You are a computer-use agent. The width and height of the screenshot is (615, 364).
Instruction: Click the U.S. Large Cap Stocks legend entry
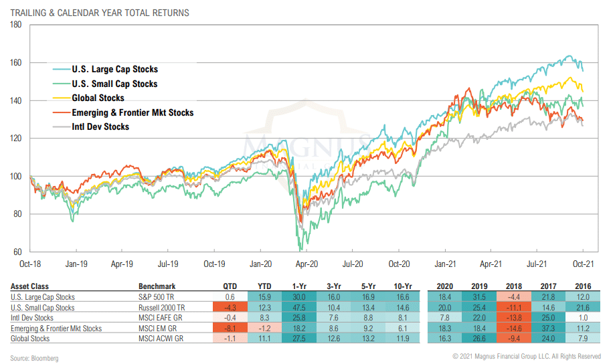click(x=106, y=70)
